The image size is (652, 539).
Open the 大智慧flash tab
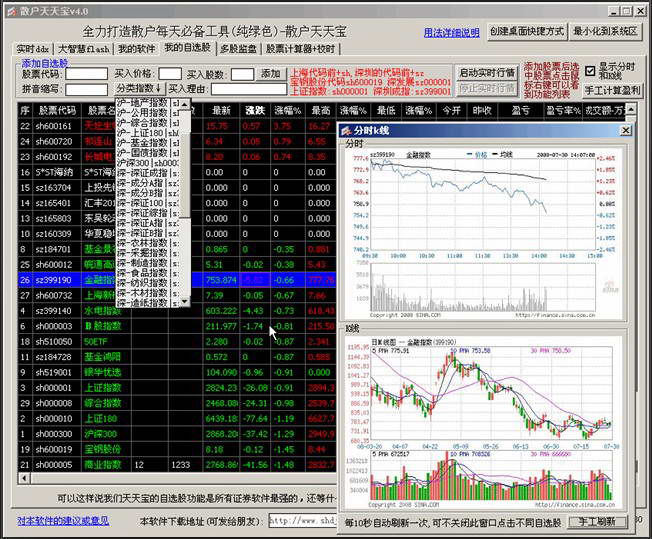click(x=83, y=49)
